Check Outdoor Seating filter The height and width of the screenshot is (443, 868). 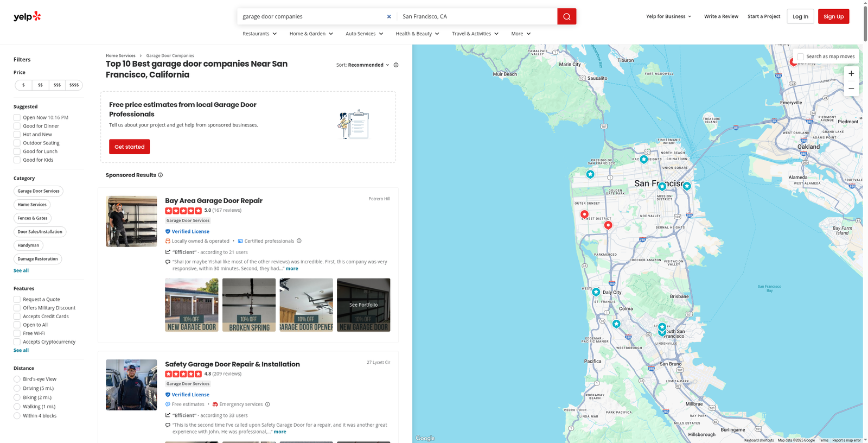point(17,143)
